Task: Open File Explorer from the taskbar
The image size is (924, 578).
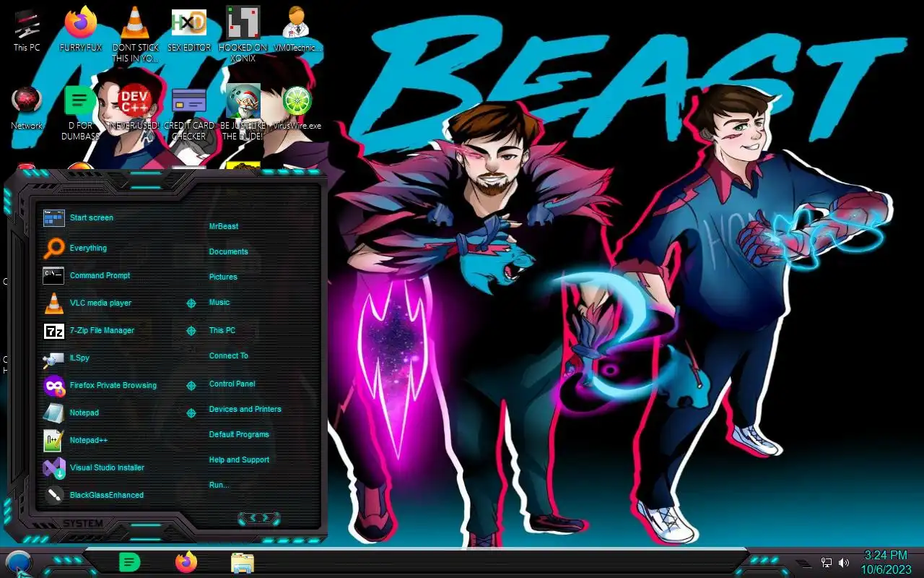Action: click(243, 563)
